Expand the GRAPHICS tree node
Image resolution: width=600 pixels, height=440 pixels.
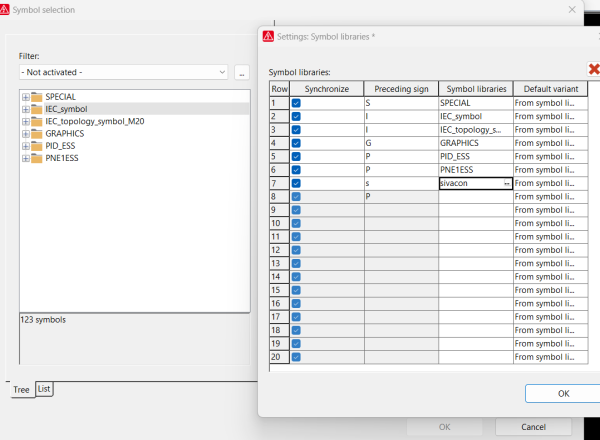click(x=26, y=134)
